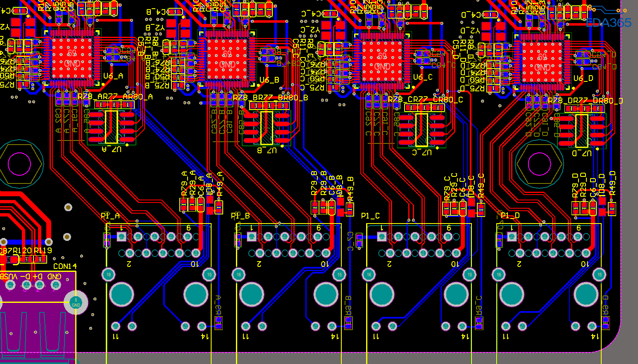
Task: Click the P1_B connector label
Action: point(240,216)
